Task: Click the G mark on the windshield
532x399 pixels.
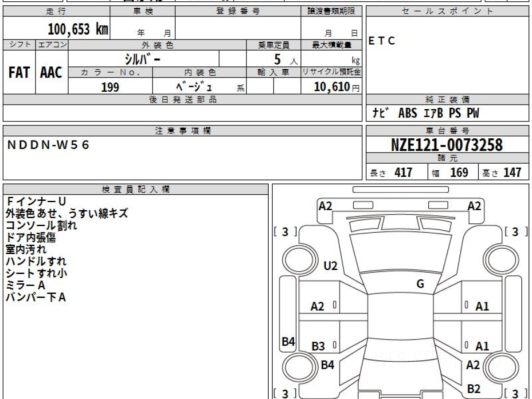Action: coord(420,284)
